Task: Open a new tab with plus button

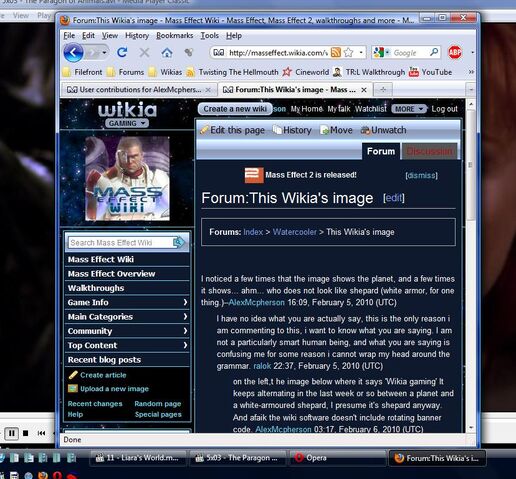Action: (383, 90)
